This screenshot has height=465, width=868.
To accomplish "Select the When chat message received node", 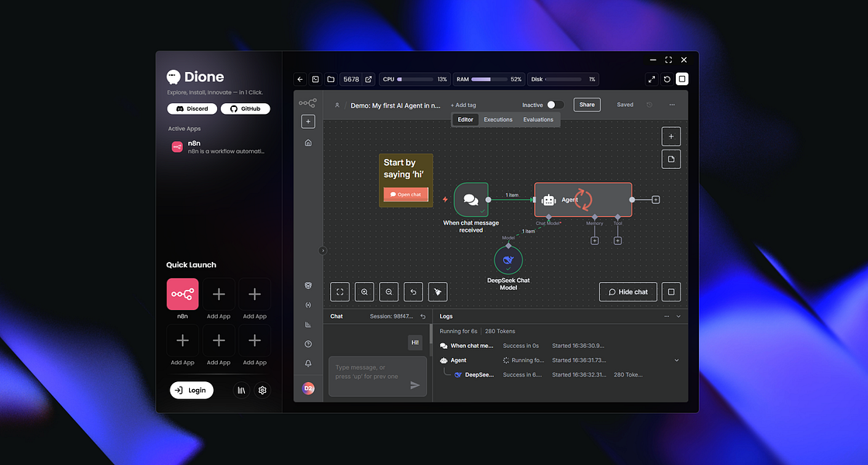I will tap(471, 200).
